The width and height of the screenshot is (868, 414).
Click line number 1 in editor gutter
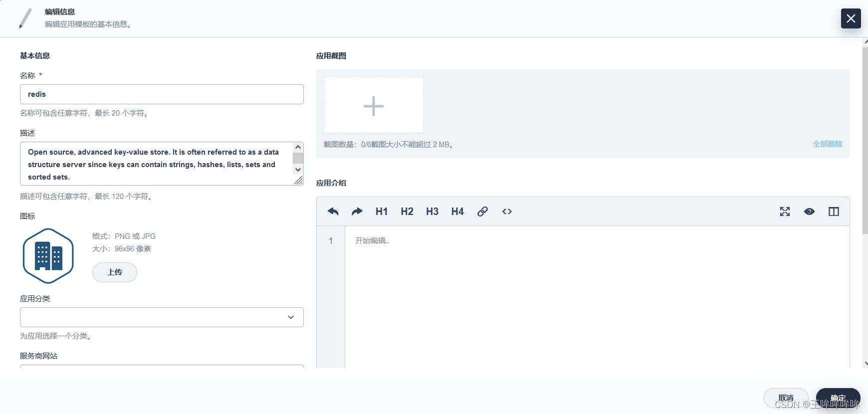point(330,241)
